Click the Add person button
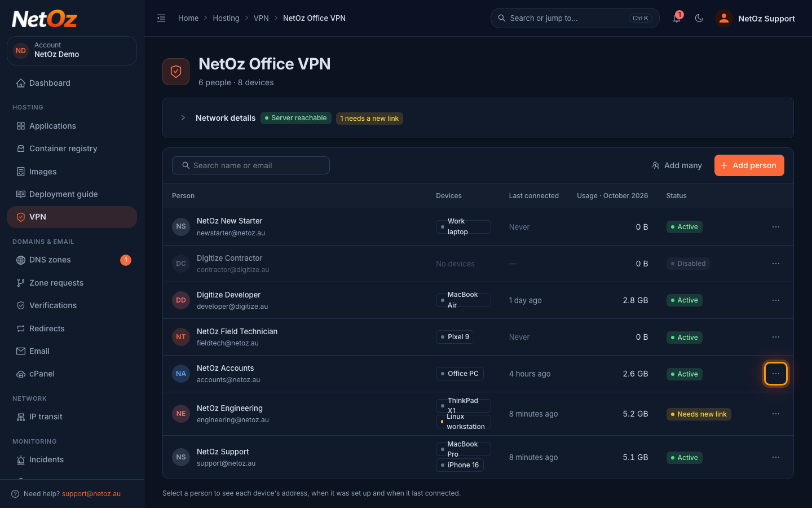This screenshot has width=812, height=508. pyautogui.click(x=749, y=165)
